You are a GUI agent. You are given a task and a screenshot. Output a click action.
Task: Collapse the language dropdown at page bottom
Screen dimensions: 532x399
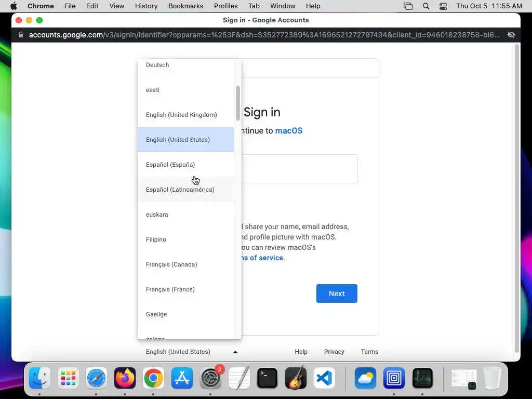pyautogui.click(x=192, y=352)
